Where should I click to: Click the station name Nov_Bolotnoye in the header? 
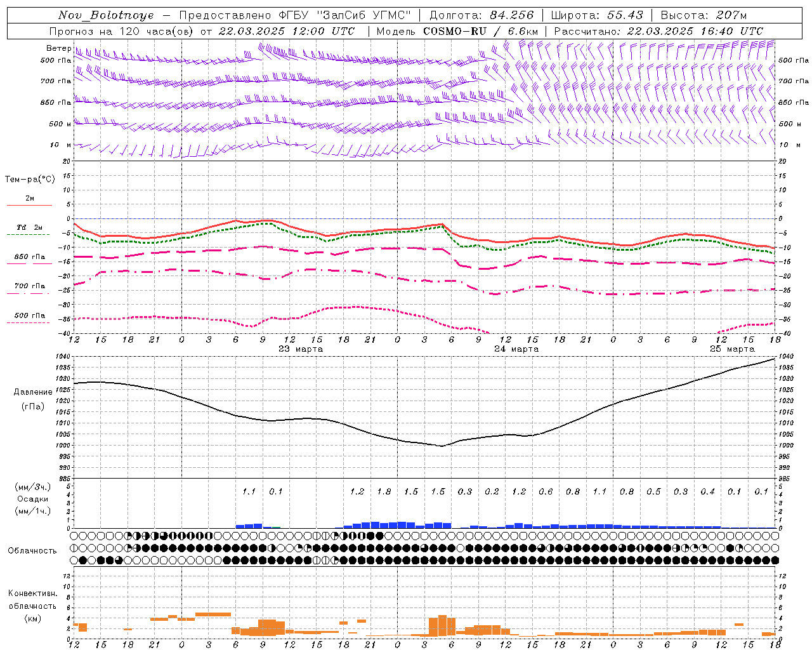click(x=106, y=15)
